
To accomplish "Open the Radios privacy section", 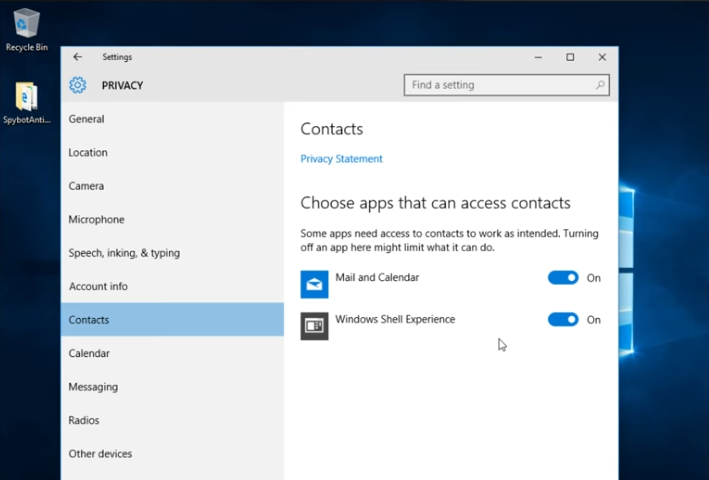I will 172,420.
